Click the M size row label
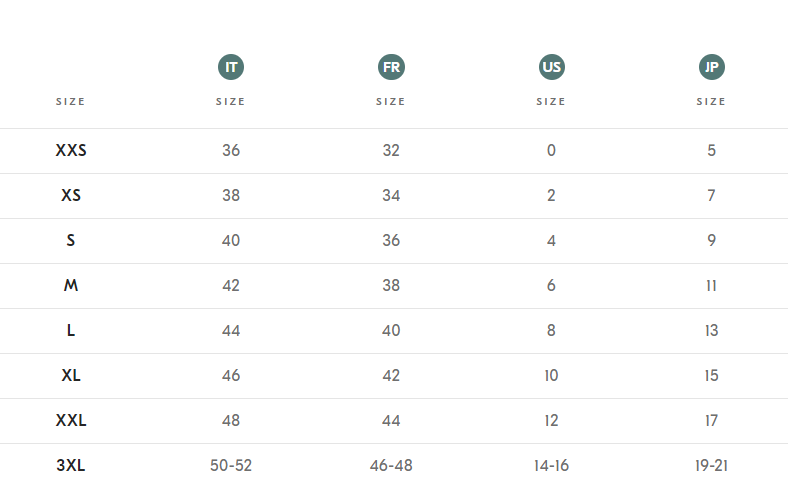 pyautogui.click(x=71, y=286)
